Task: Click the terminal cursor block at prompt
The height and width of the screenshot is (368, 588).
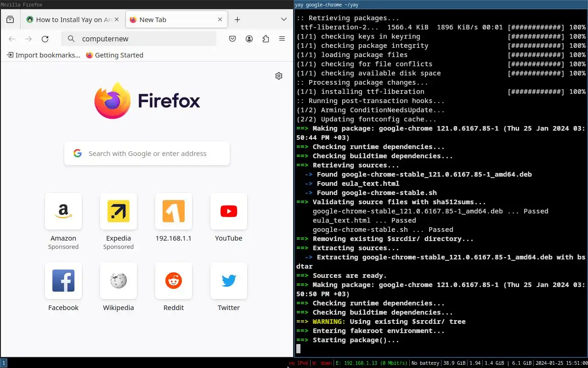Action: click(298, 349)
